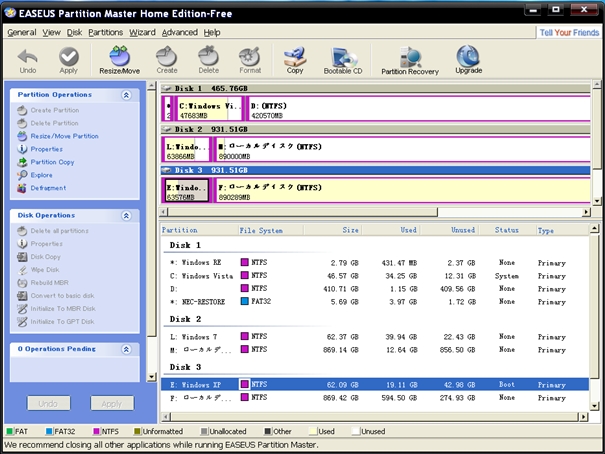Select the Disk 2 931.51GB header bar
The image size is (605, 454).
tap(375, 129)
